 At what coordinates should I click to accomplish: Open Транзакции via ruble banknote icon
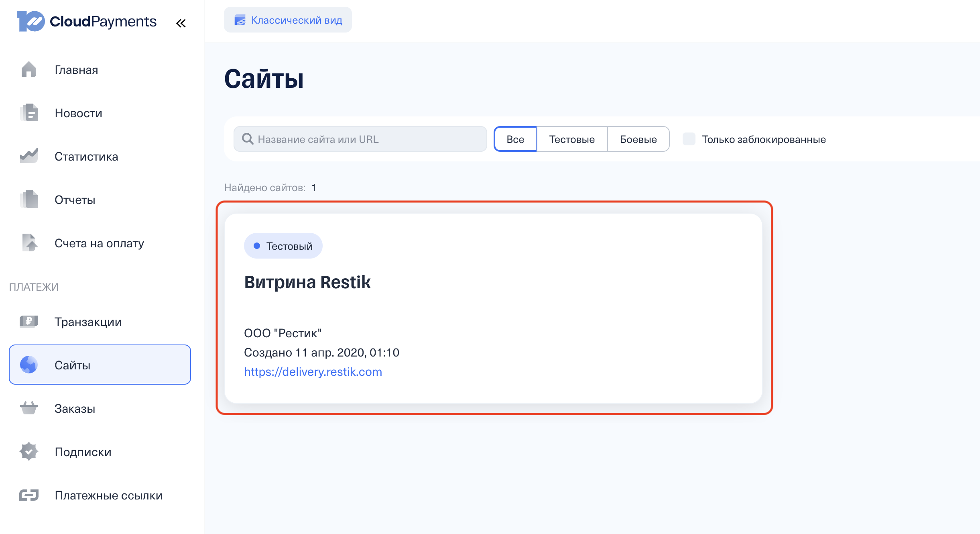(x=29, y=322)
